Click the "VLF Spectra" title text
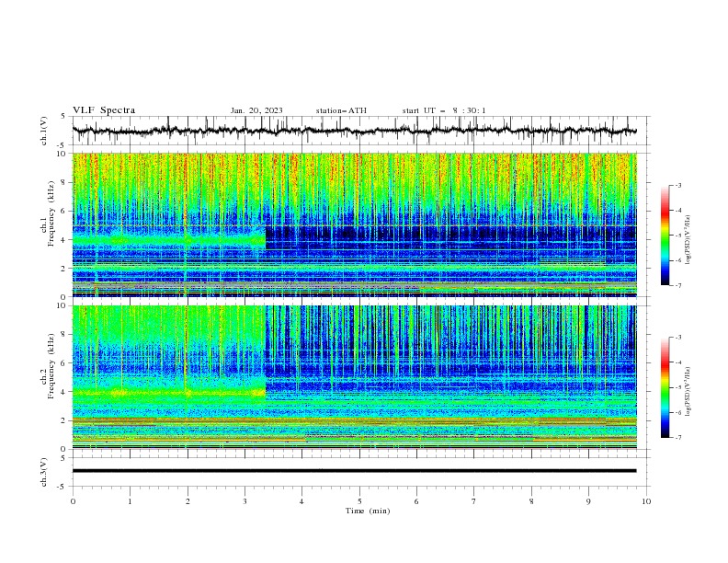This screenshot has width=728, height=563. tap(104, 110)
